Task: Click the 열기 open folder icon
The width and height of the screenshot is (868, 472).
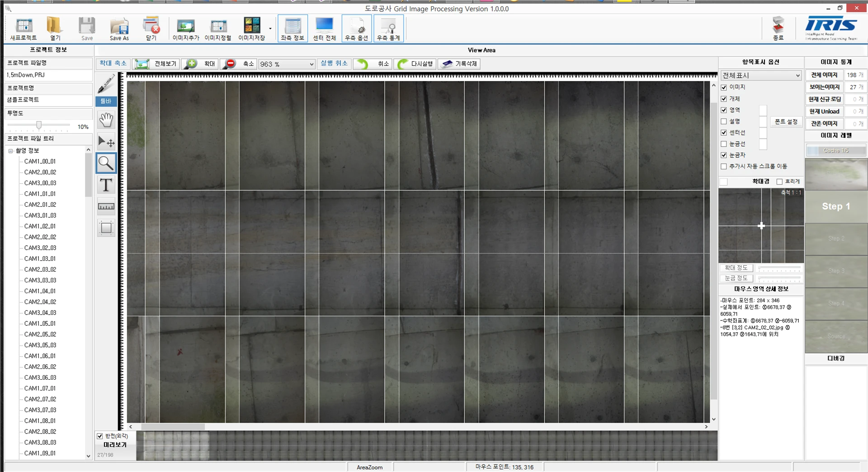Action: (x=55, y=29)
